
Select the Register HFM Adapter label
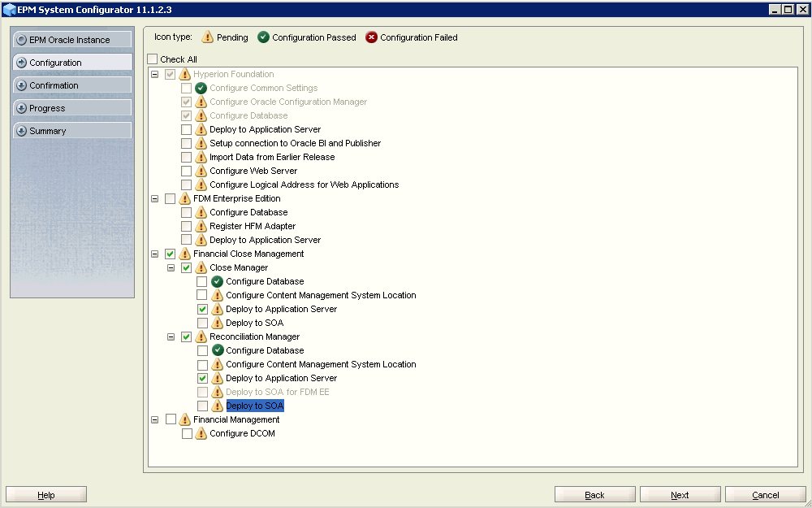(253, 226)
